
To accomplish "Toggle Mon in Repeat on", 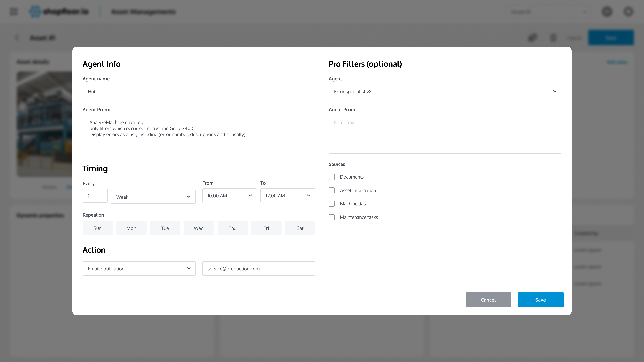I will tap(131, 228).
